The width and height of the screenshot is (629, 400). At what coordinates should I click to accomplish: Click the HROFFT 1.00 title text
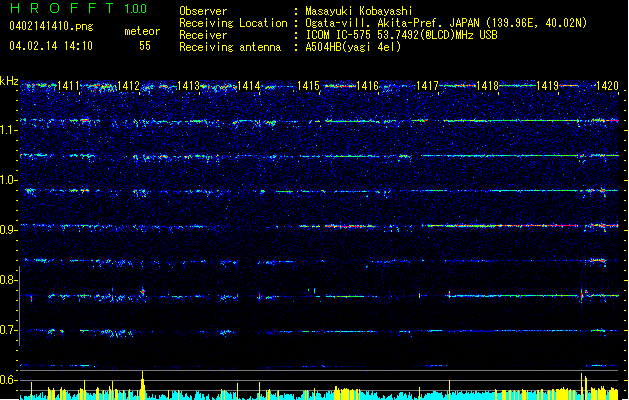(78, 8)
